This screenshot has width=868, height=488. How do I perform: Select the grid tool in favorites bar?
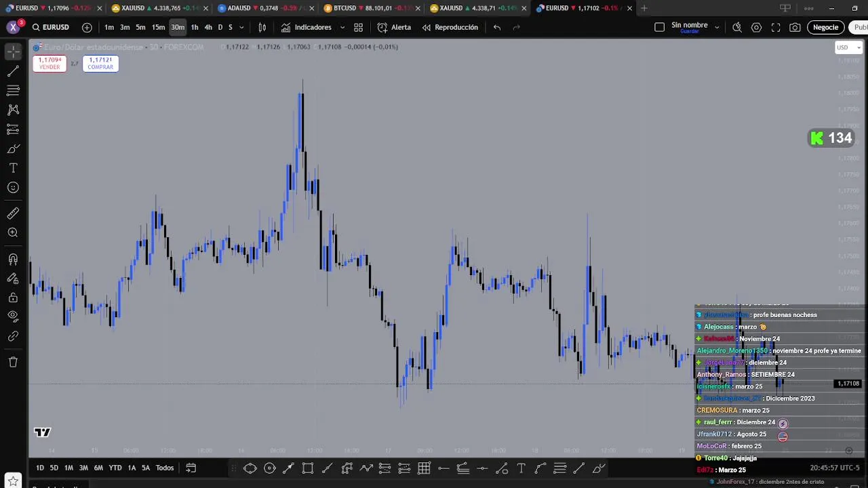424,468
